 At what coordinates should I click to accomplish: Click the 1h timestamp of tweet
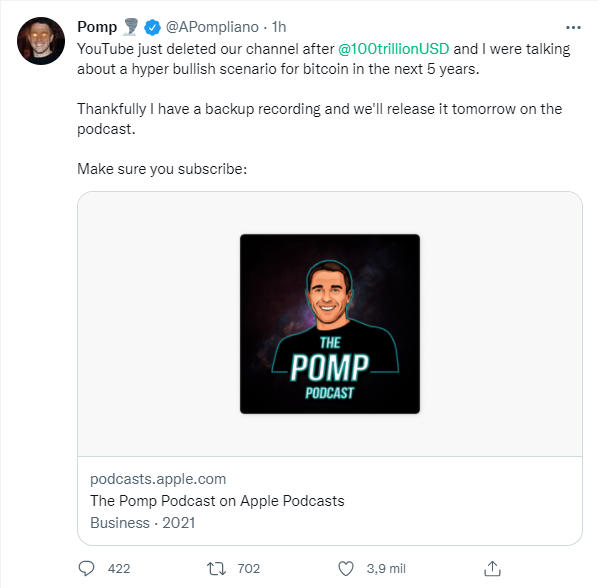point(279,27)
